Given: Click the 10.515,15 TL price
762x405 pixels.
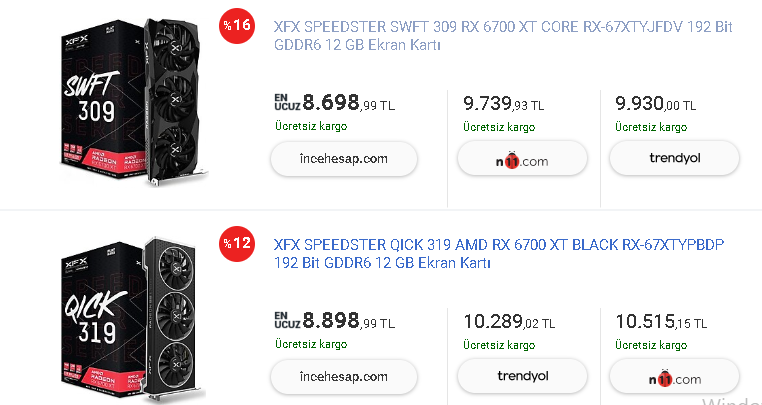Looking at the screenshot, I should (661, 321).
